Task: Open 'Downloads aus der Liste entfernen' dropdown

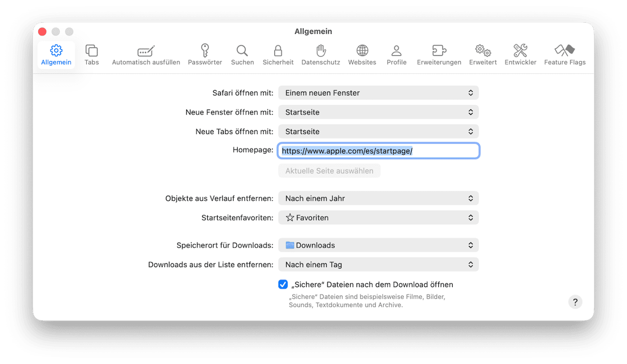Action: [x=378, y=264]
